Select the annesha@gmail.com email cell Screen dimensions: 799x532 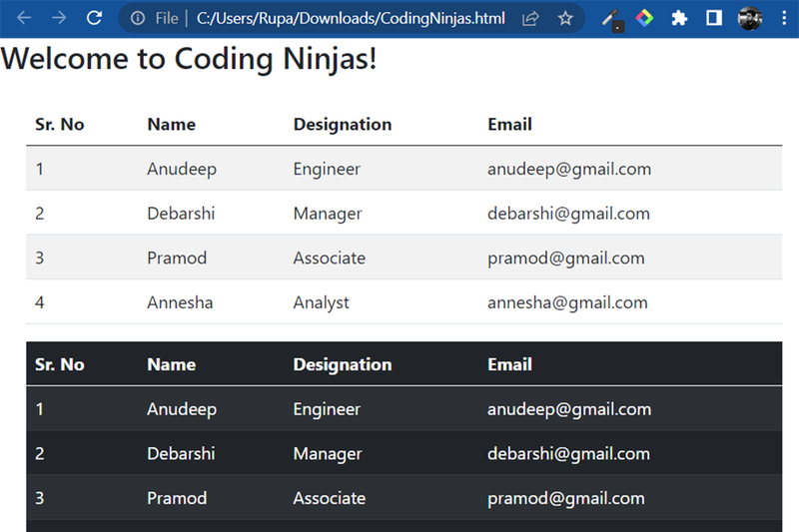pyautogui.click(x=567, y=303)
